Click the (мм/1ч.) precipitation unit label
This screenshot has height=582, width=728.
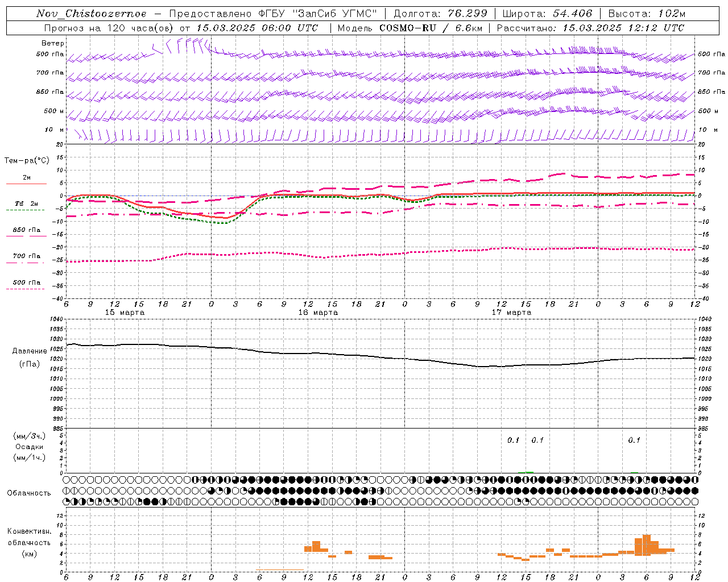30,458
